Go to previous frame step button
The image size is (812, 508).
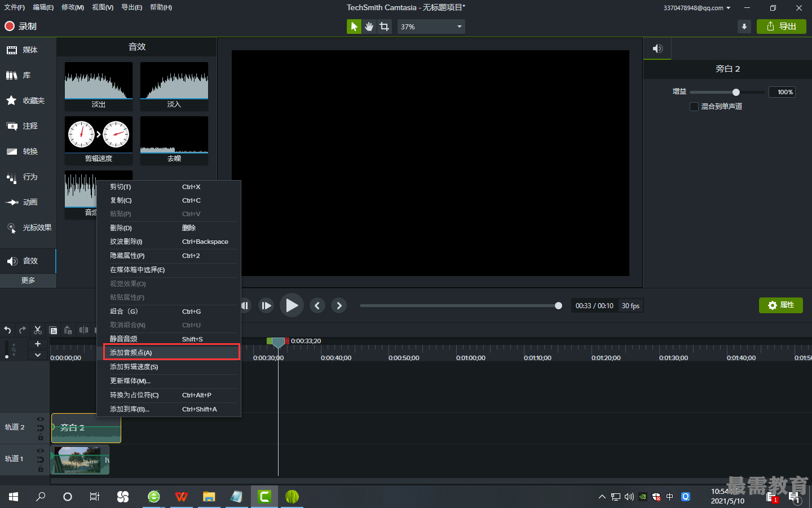click(245, 306)
